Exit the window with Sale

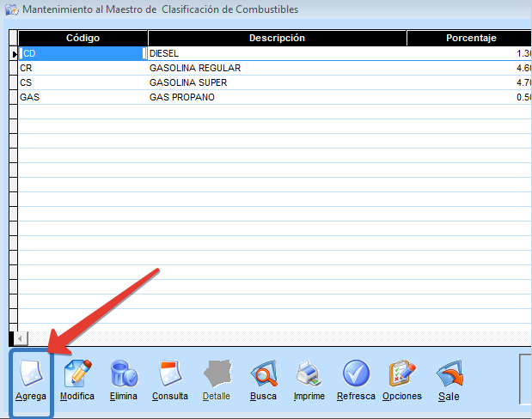449,374
